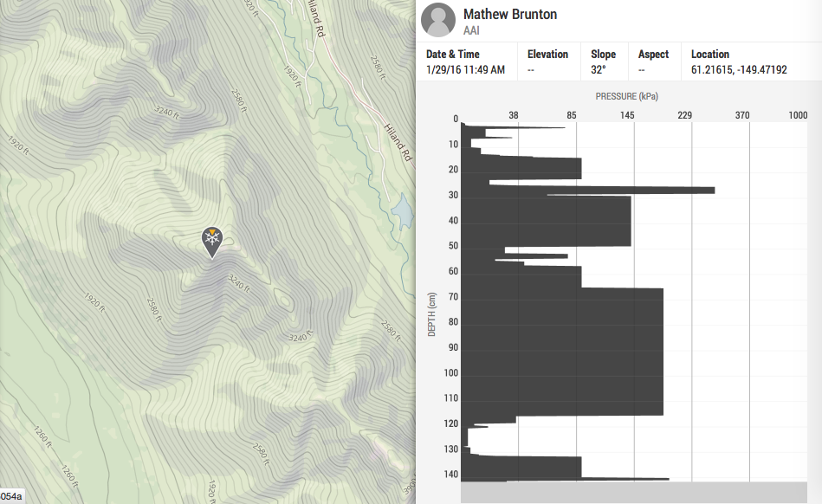
Task: Click the 38 pressure axis tick
Action: tap(514, 115)
